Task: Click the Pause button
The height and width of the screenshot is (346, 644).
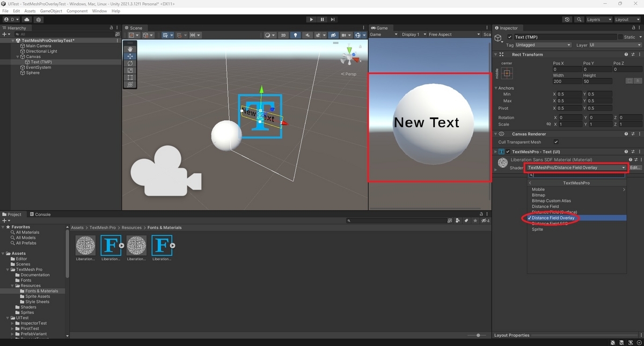Action: (322, 19)
